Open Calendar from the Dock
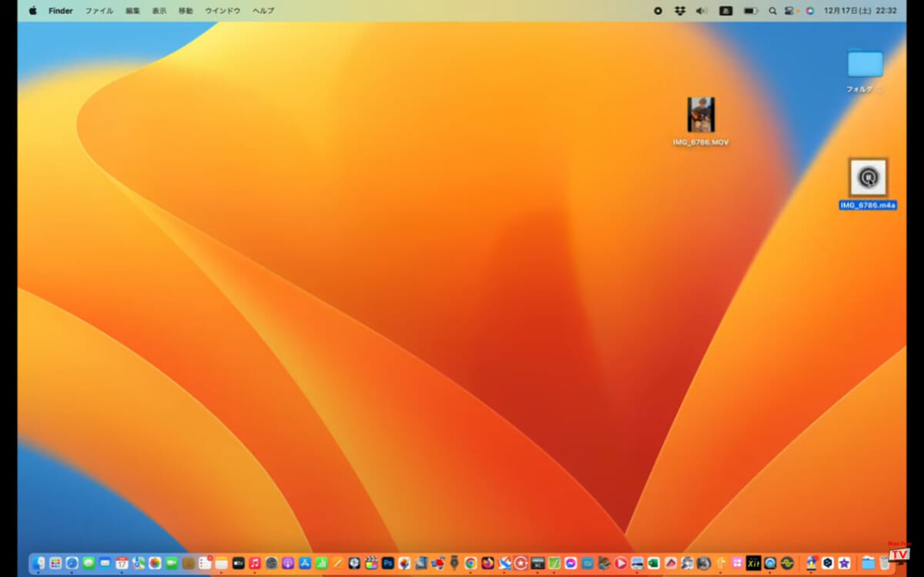Viewport: 924px width, 577px height. [122, 563]
